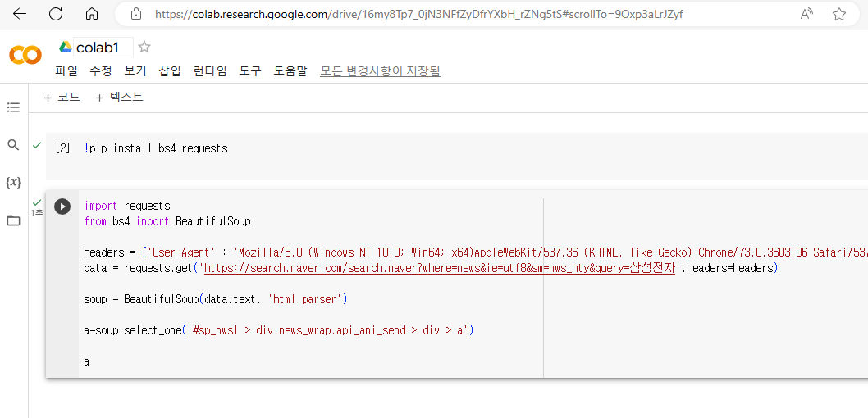Click the lock icon in the address bar
The width and height of the screenshot is (868, 418).
[136, 15]
